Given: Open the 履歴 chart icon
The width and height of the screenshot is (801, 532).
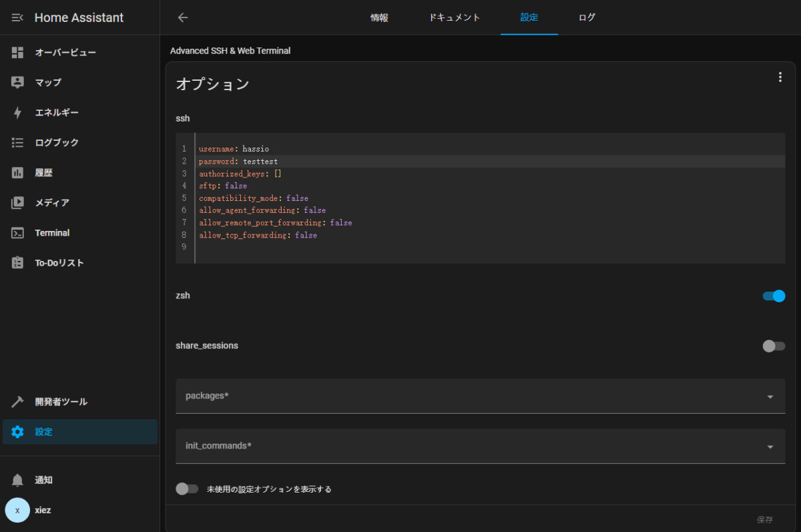Looking at the screenshot, I should pyautogui.click(x=17, y=172).
